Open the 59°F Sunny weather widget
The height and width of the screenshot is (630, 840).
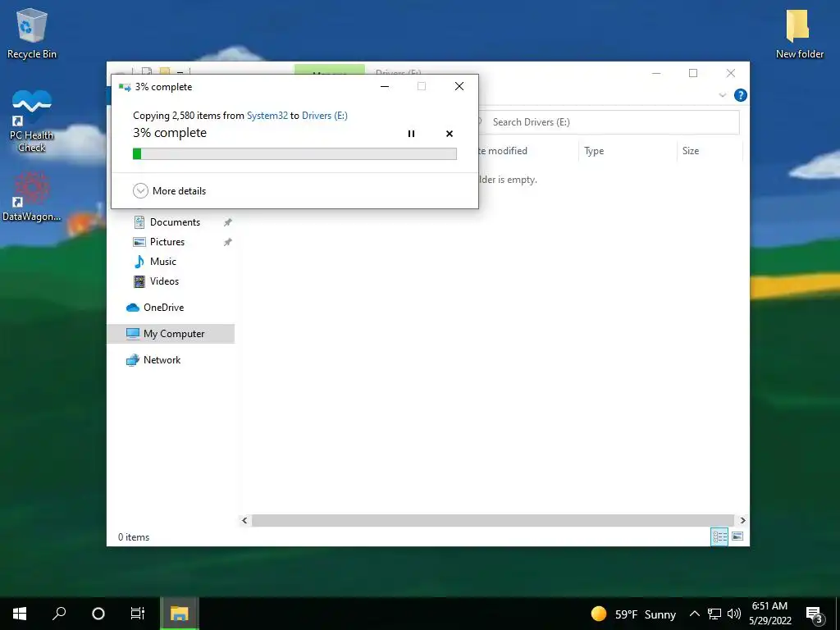tap(633, 614)
